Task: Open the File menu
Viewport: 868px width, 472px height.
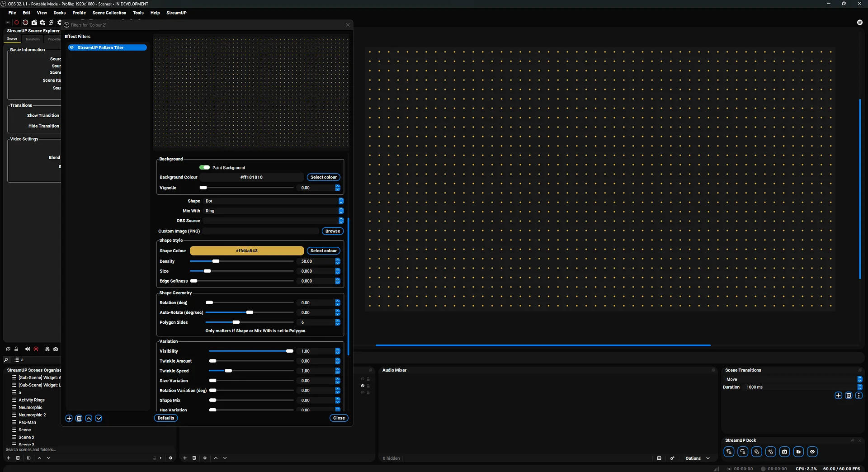Action: (x=12, y=13)
